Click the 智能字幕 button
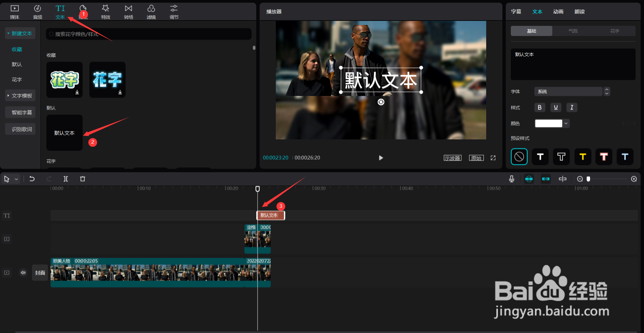Screen dimensions: 644x333 point(20,112)
